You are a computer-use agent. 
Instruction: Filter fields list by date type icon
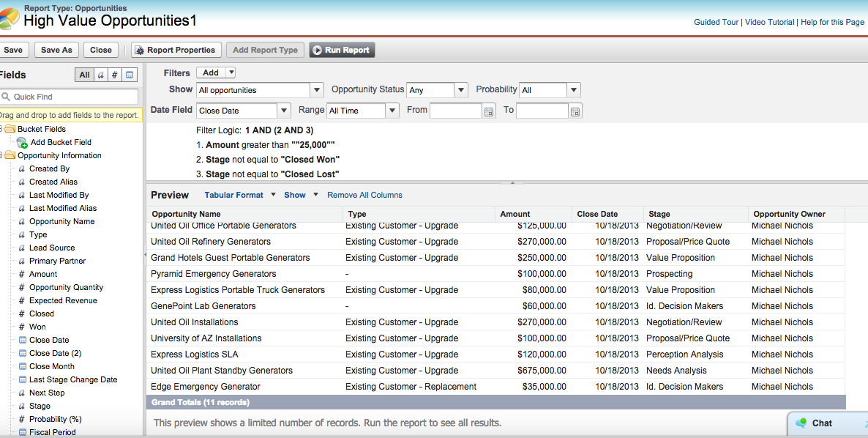click(130, 75)
